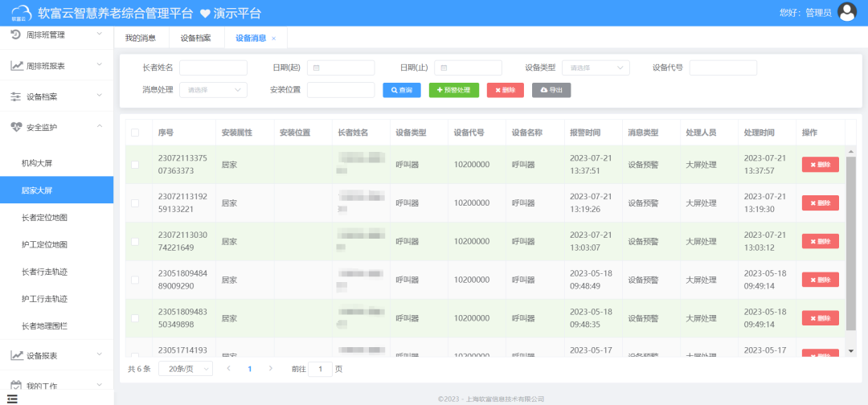868x405 pixels.
Task: Expand the 周排班报表 menu
Action: (100, 65)
